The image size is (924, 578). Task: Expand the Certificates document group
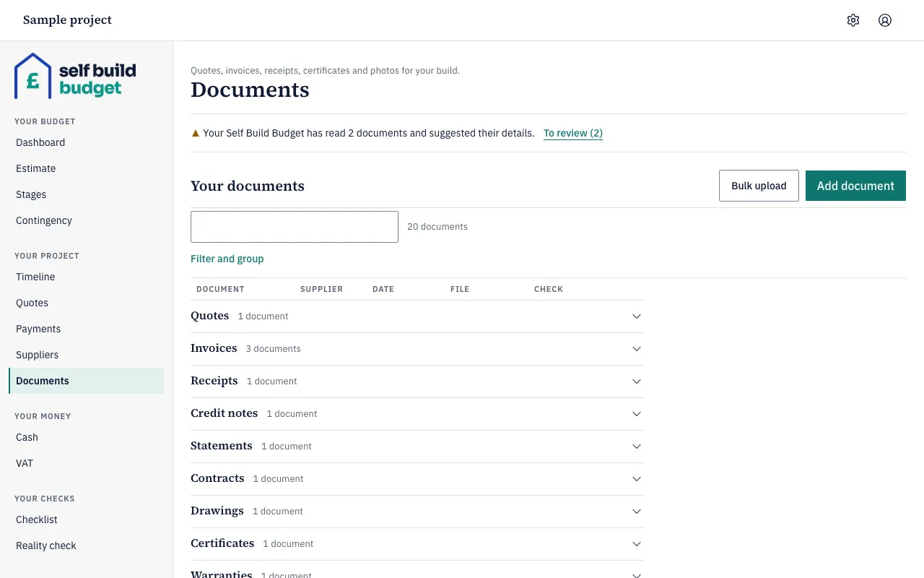point(417,544)
